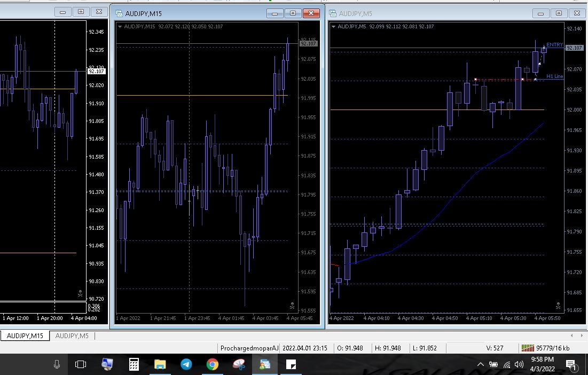Click the left arrow of the chart tab scroller
The width and height of the screenshot is (588, 375).
pyautogui.click(x=571, y=335)
